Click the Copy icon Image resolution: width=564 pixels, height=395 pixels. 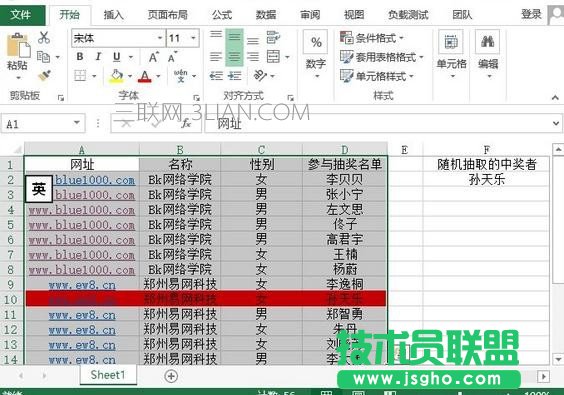coord(44,57)
